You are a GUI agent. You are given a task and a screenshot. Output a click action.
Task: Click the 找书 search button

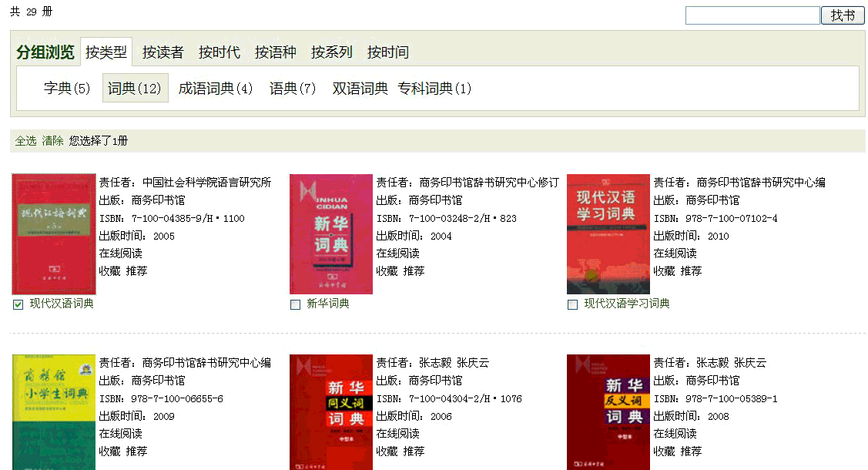click(x=842, y=15)
